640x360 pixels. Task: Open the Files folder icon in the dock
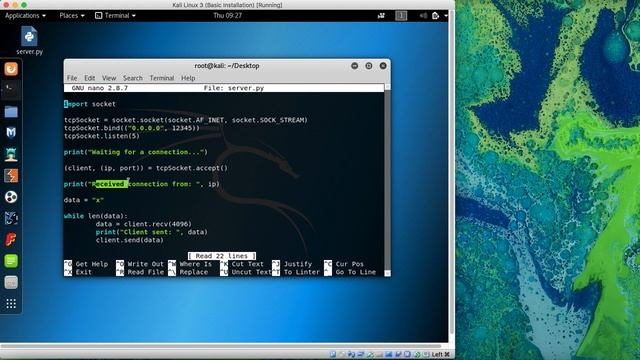(x=11, y=111)
